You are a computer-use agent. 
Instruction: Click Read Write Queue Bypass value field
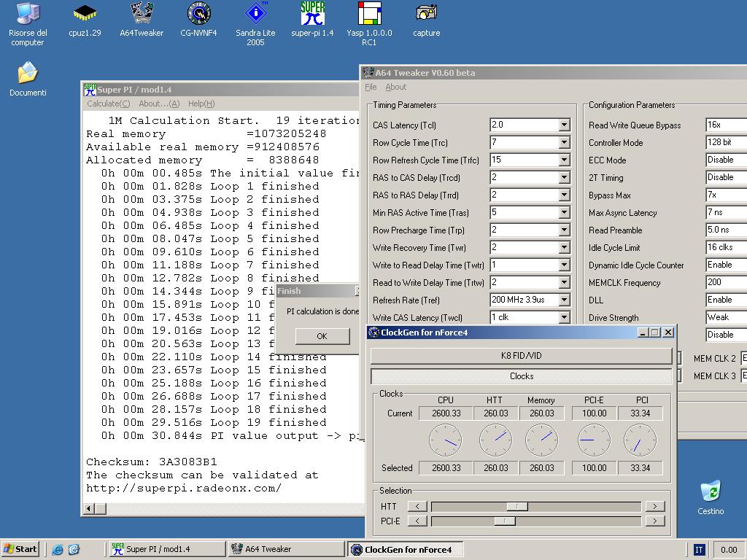[726, 125]
